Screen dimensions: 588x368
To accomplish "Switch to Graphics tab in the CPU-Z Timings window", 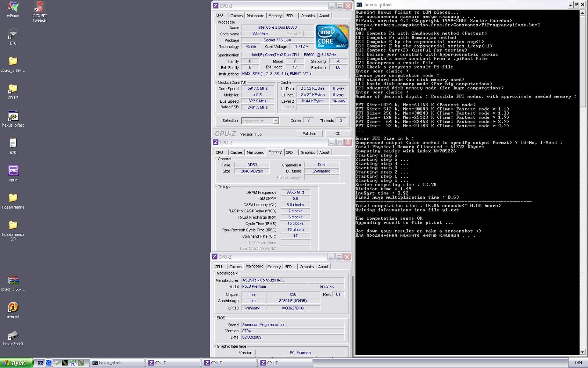I will (x=308, y=152).
